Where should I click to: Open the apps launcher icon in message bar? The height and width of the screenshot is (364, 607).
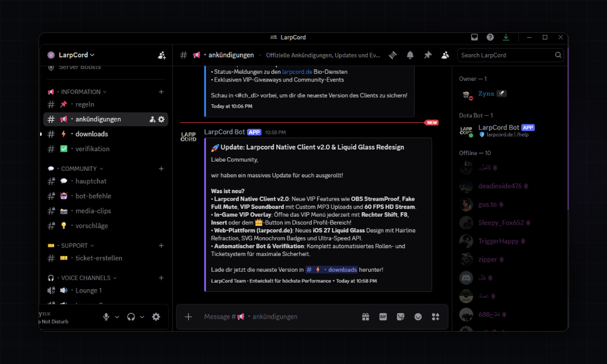coord(436,316)
